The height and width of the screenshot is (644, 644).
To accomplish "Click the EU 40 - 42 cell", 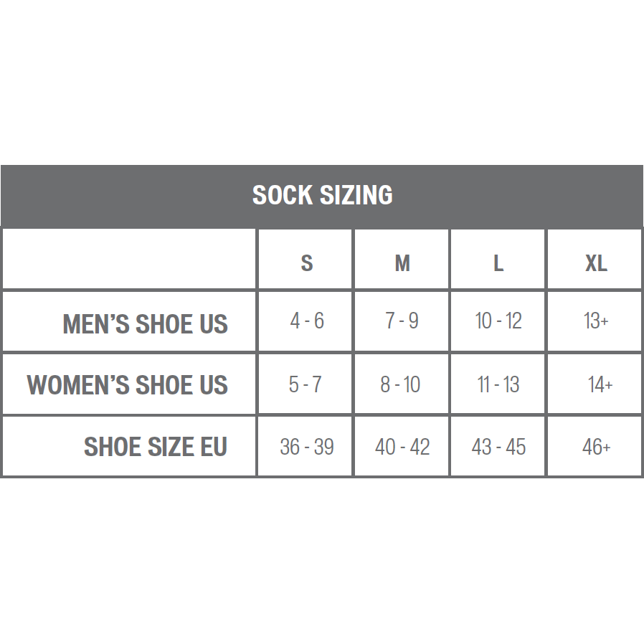I will [x=402, y=447].
